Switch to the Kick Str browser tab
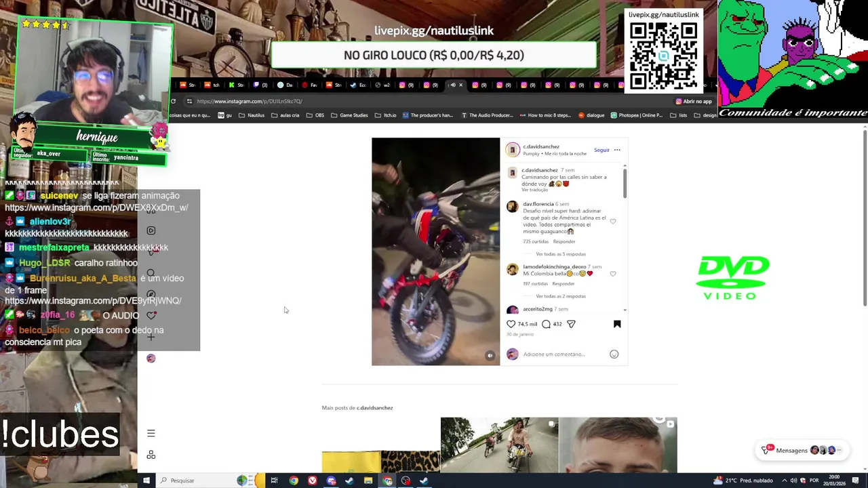This screenshot has height=488, width=868. pos(237,85)
